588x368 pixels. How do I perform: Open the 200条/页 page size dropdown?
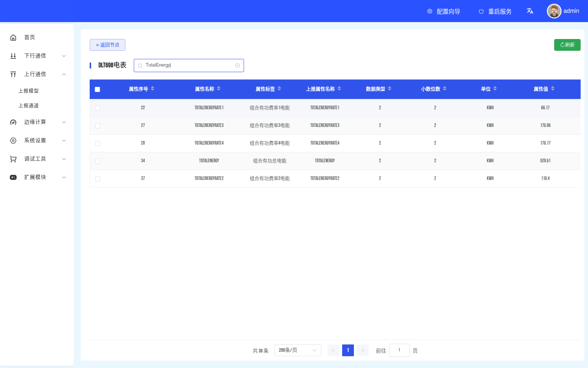298,350
